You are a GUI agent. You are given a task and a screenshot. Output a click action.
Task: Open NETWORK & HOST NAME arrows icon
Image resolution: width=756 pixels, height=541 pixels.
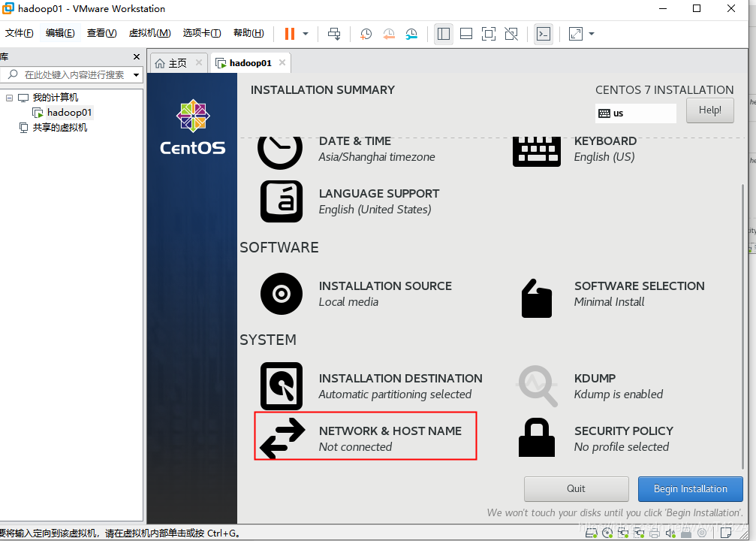[282, 438]
